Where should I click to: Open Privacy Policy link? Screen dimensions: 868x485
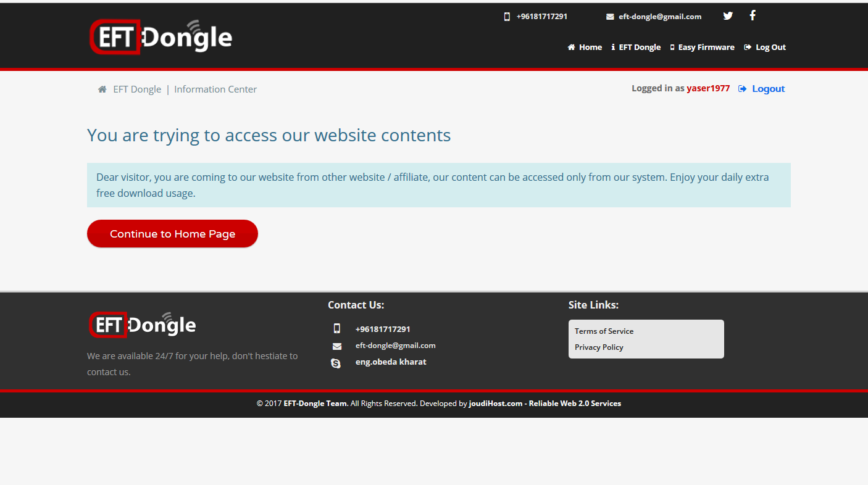(x=599, y=347)
